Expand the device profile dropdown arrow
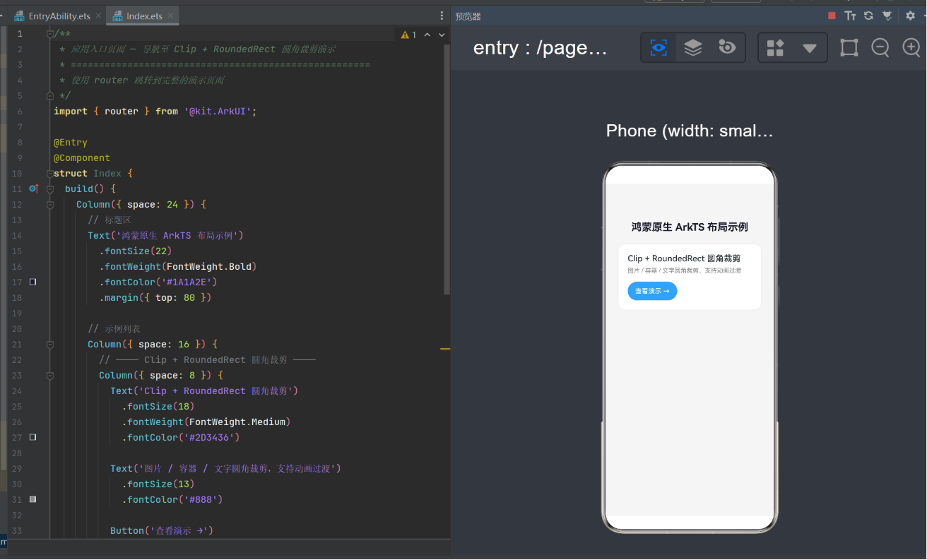927x560 pixels. [x=810, y=48]
